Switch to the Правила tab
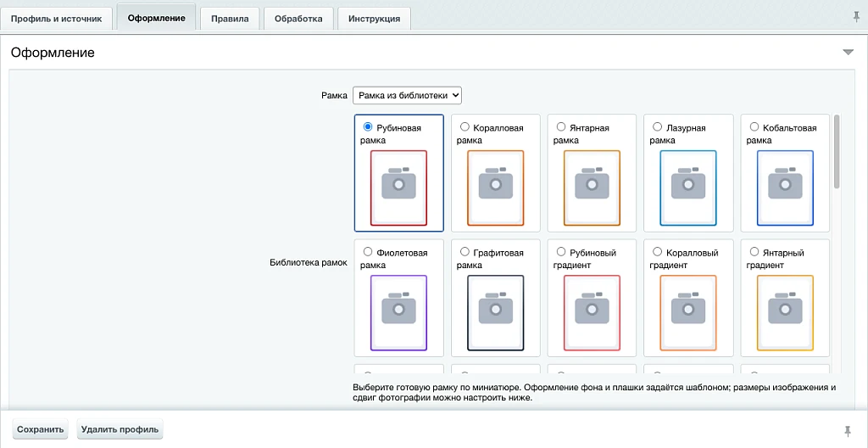 click(x=230, y=19)
